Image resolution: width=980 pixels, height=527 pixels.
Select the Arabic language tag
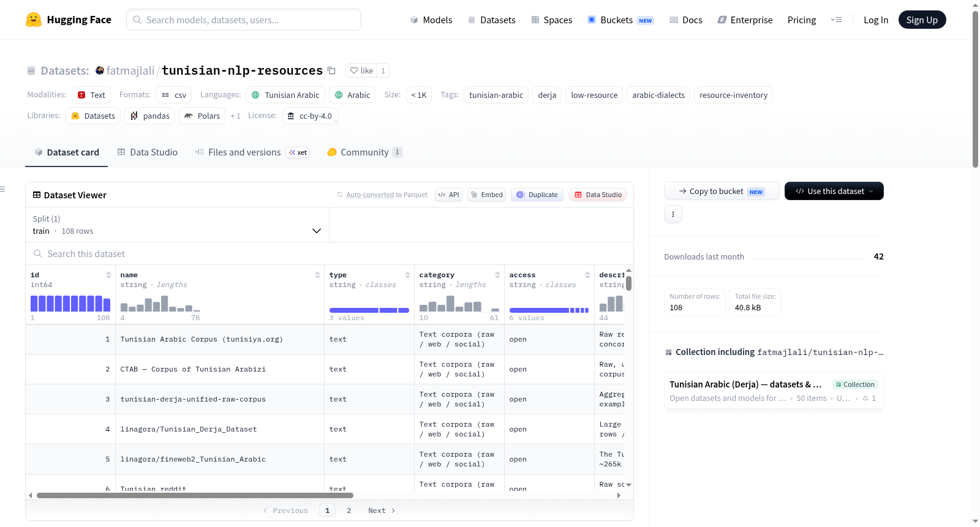(x=352, y=95)
